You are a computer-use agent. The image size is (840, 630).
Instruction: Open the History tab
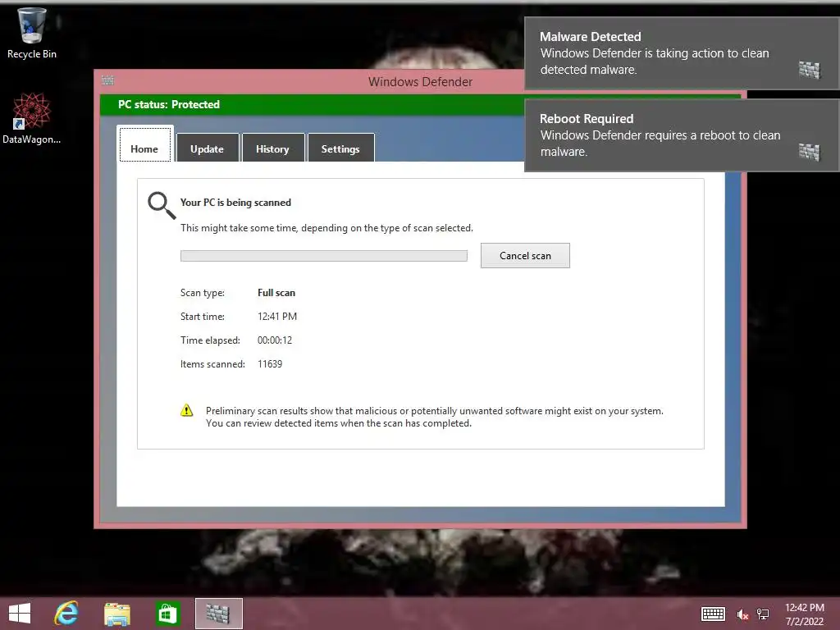click(x=272, y=148)
